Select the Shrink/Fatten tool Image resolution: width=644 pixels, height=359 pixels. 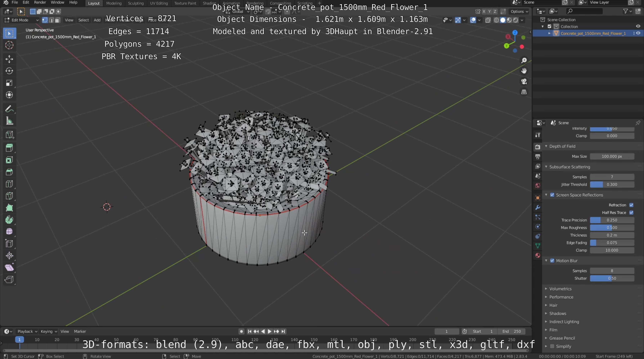tap(9, 256)
